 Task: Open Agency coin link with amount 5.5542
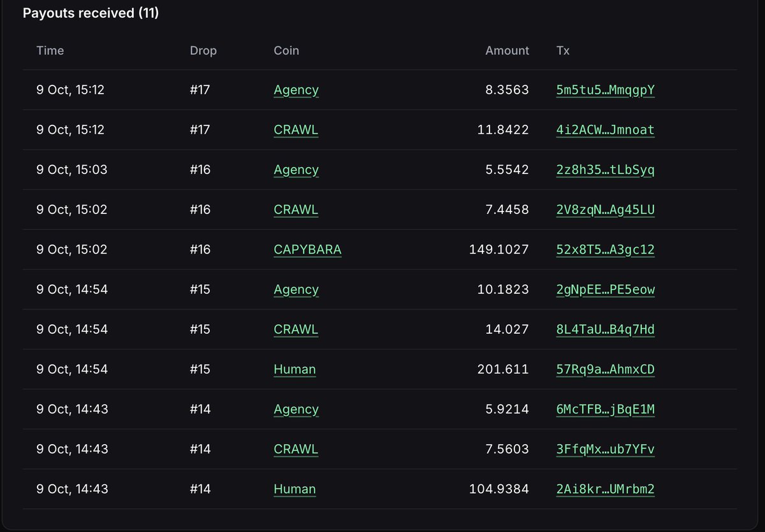296,170
